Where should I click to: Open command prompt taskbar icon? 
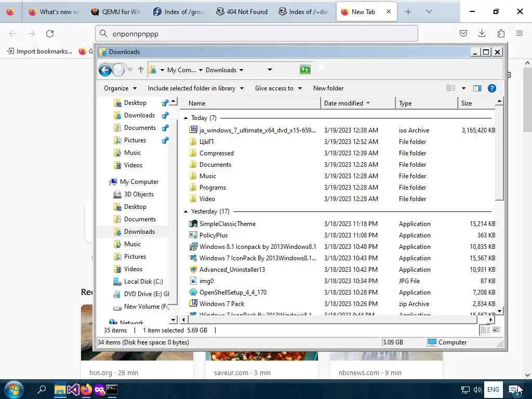(x=112, y=390)
